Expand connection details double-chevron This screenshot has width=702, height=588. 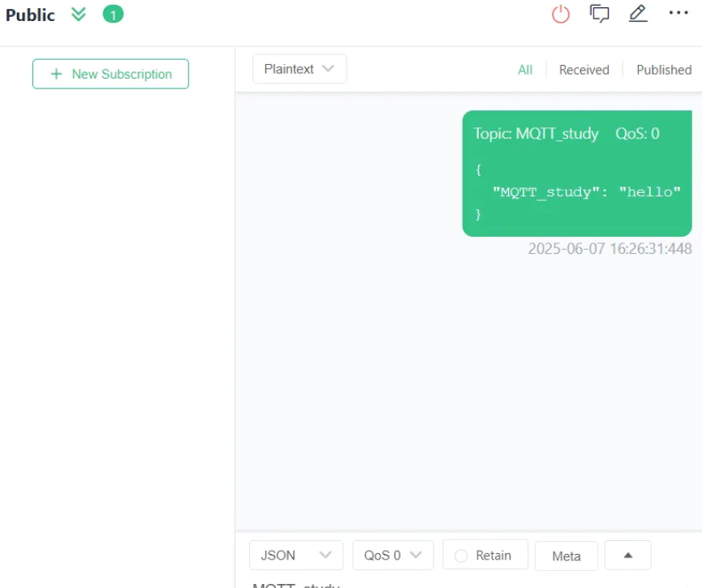[x=79, y=15]
